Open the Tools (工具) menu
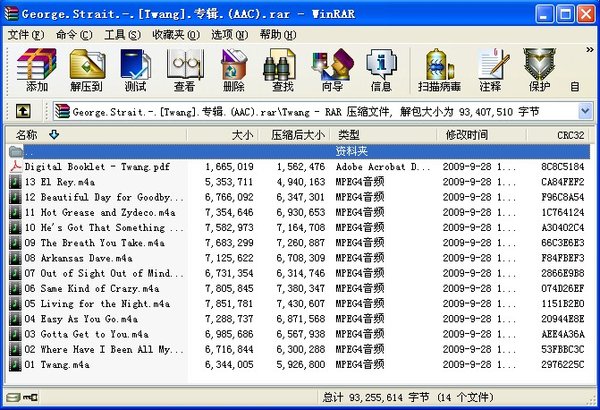600x410 pixels. [122, 35]
